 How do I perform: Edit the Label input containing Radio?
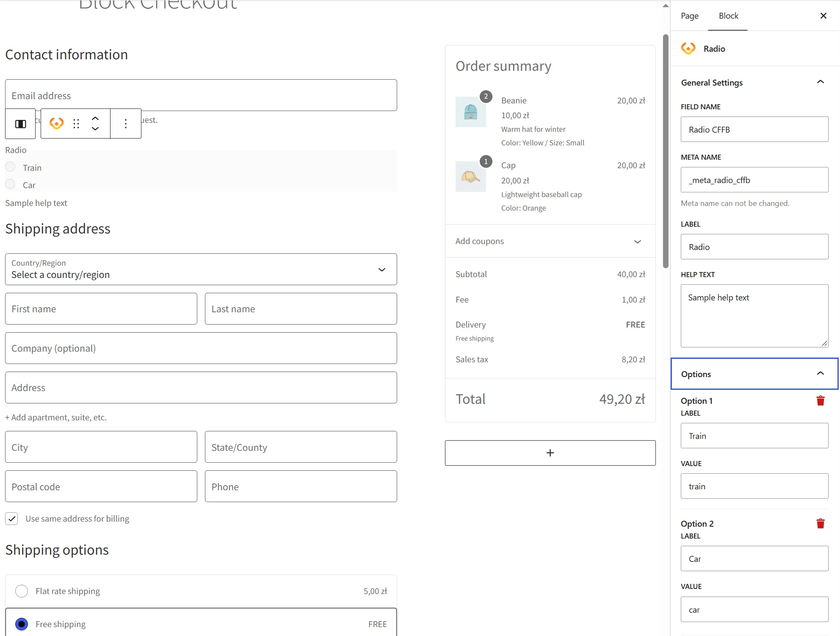(x=754, y=247)
